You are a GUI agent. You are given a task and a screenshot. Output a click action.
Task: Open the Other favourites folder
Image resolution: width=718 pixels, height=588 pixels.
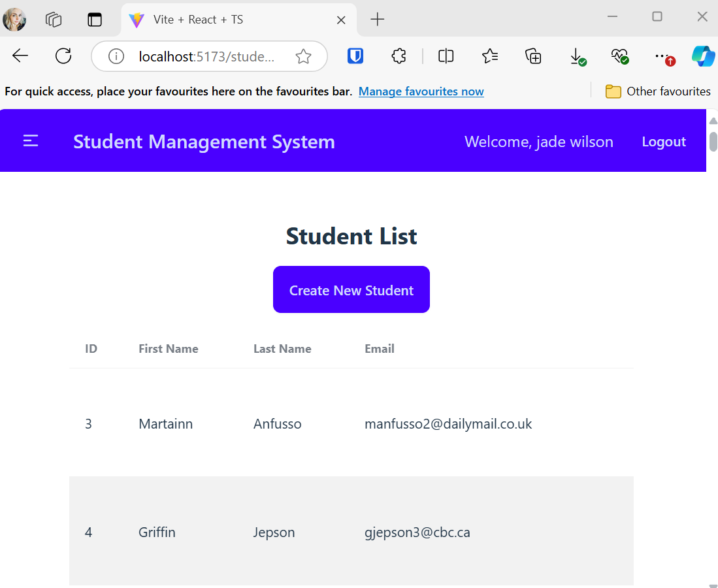[x=657, y=91]
